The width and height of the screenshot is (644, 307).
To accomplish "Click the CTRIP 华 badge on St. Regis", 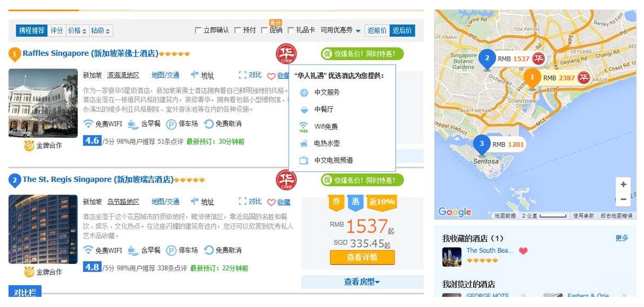I will pyautogui.click(x=286, y=180).
